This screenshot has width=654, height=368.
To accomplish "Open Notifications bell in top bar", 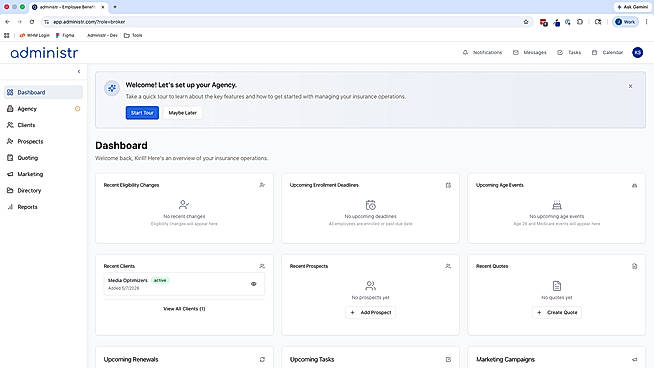I will (482, 53).
